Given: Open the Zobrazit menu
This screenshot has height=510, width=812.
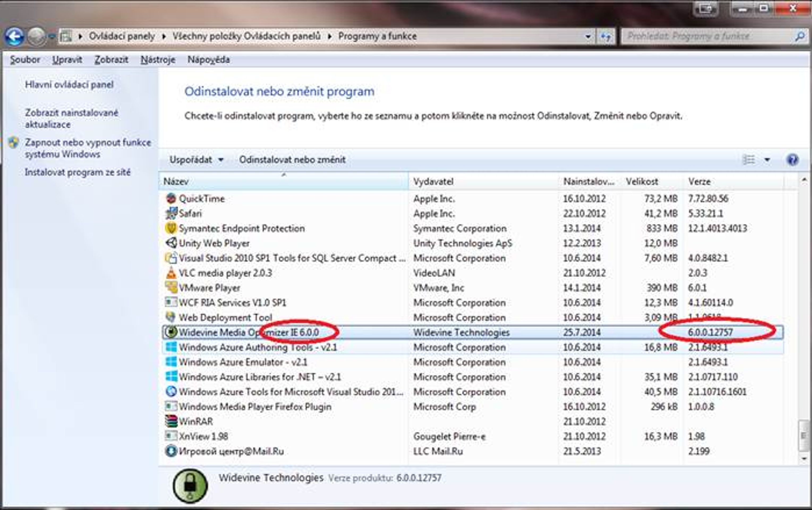Looking at the screenshot, I should 111,60.
